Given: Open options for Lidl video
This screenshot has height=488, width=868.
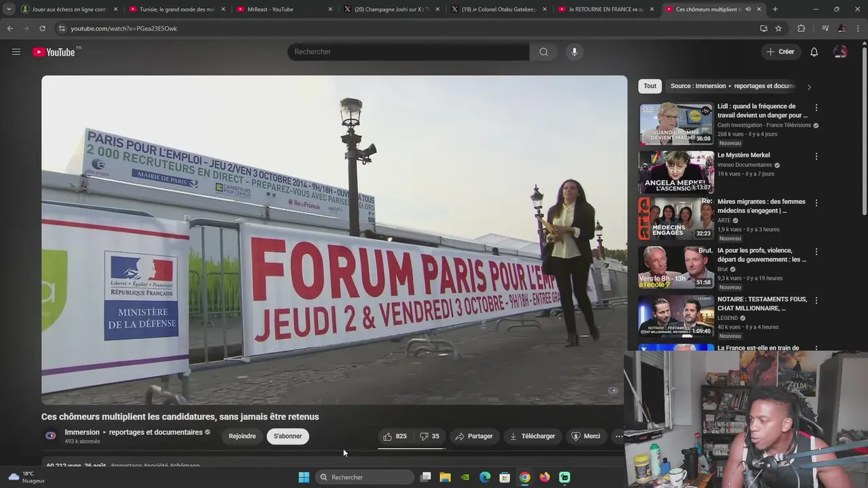Looking at the screenshot, I should pyautogui.click(x=816, y=107).
